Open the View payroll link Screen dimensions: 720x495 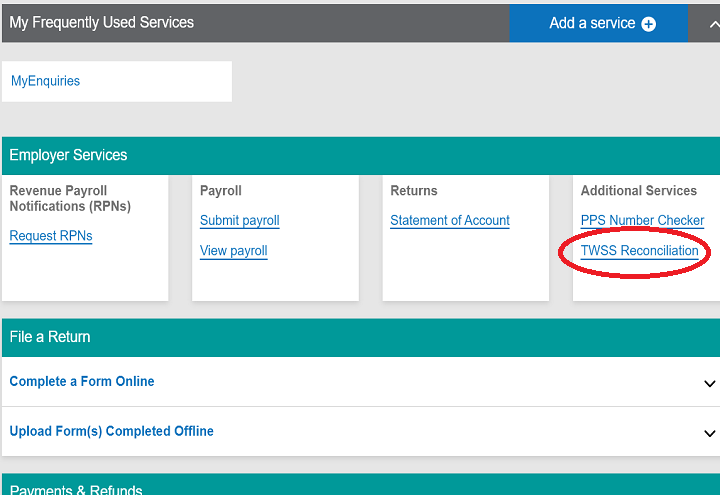pyautogui.click(x=234, y=251)
